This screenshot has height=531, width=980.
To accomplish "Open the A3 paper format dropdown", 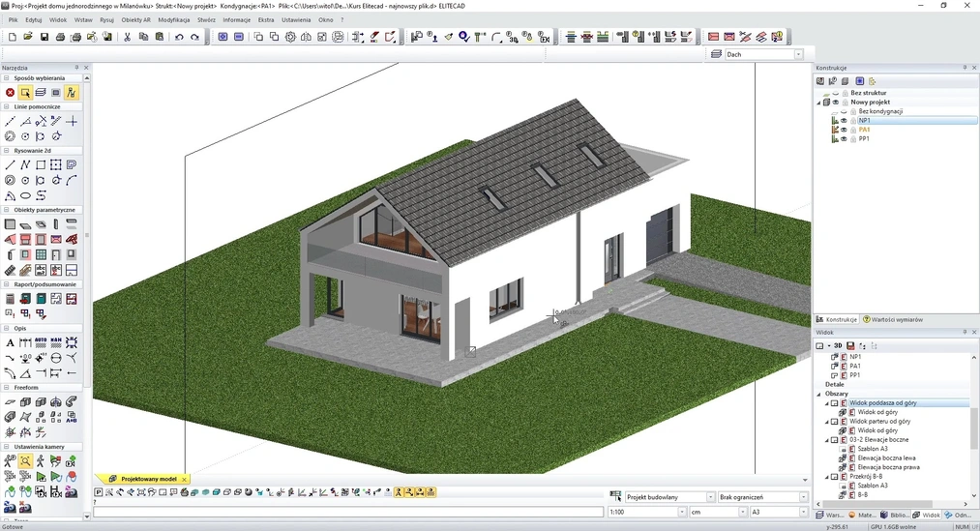I will coord(803,512).
